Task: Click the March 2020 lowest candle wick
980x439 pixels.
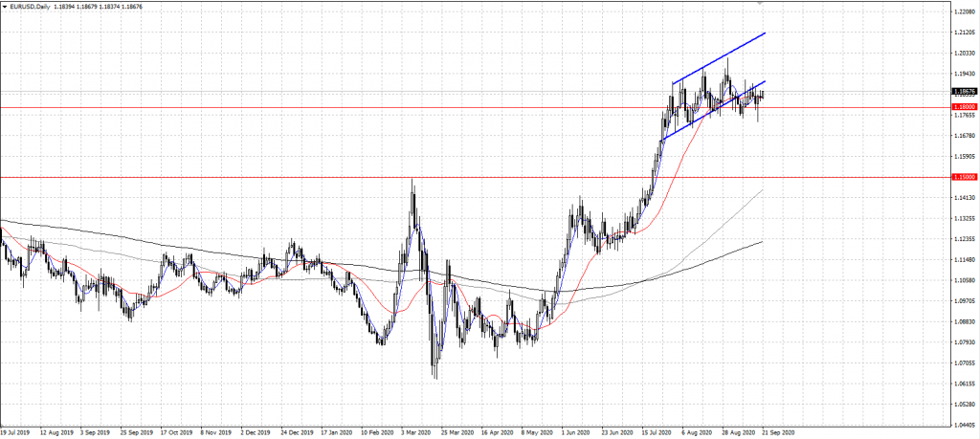Action: click(x=434, y=373)
